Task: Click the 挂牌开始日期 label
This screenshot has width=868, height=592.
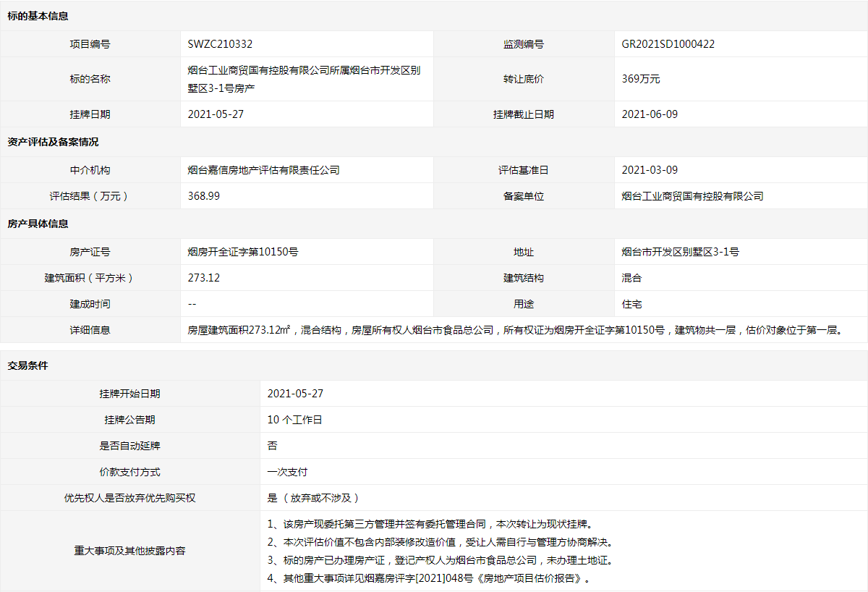Action: 130,394
